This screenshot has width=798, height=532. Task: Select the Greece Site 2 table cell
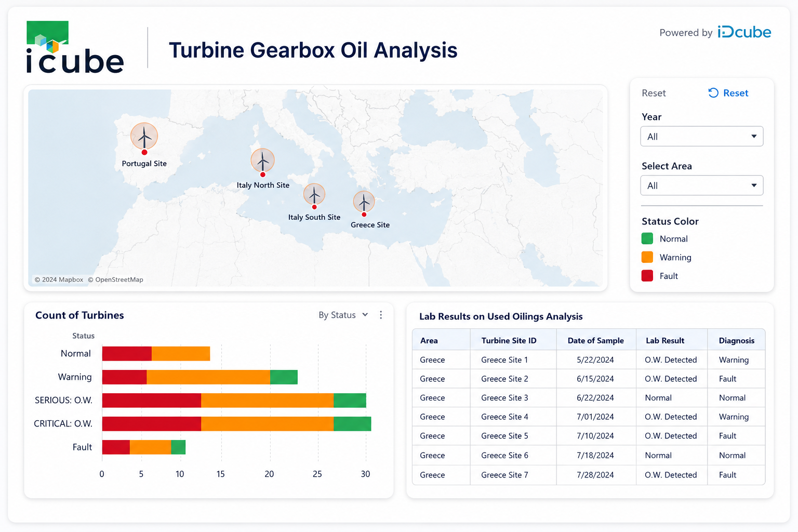click(513, 379)
